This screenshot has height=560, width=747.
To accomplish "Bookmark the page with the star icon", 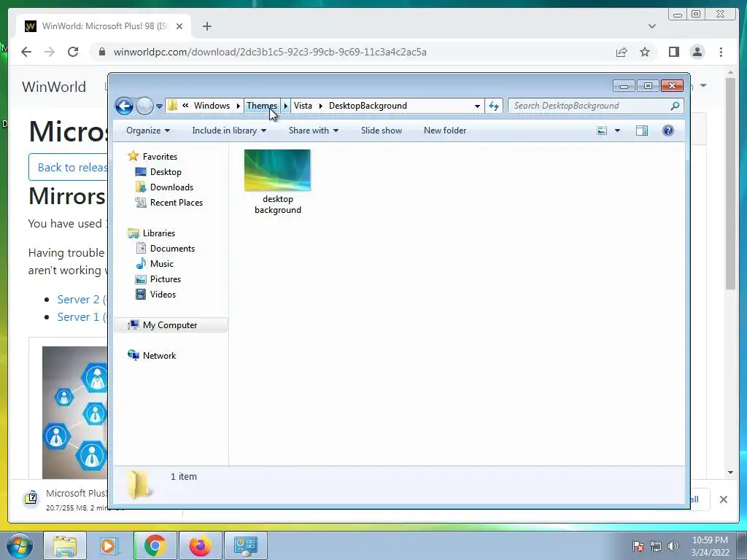I will tap(645, 52).
